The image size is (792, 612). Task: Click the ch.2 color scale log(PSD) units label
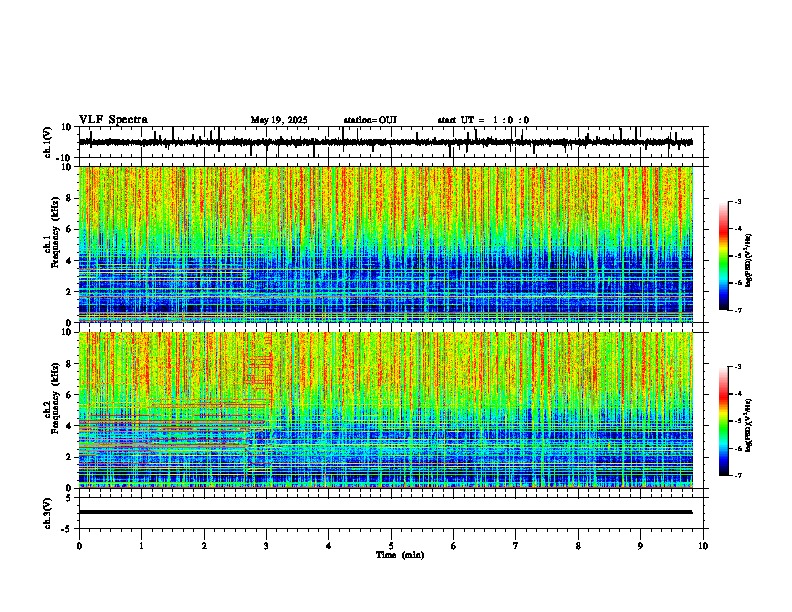click(749, 425)
